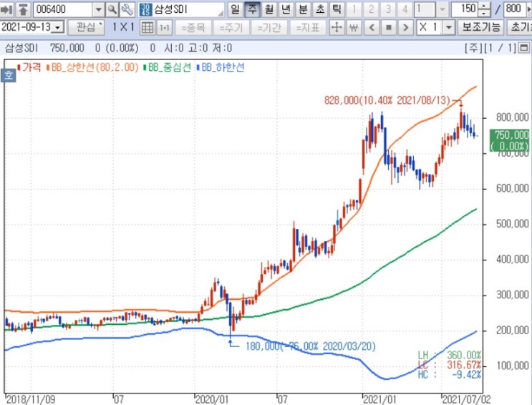Screen dimensions: 532x405
Task: Click the 1+1 chart compare icon
Action: tap(165, 27)
